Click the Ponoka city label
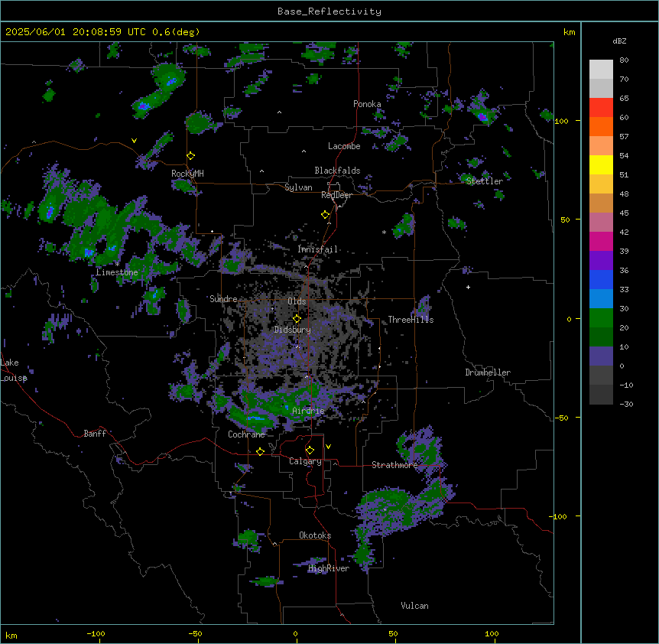The height and width of the screenshot is (644, 659). click(x=367, y=104)
